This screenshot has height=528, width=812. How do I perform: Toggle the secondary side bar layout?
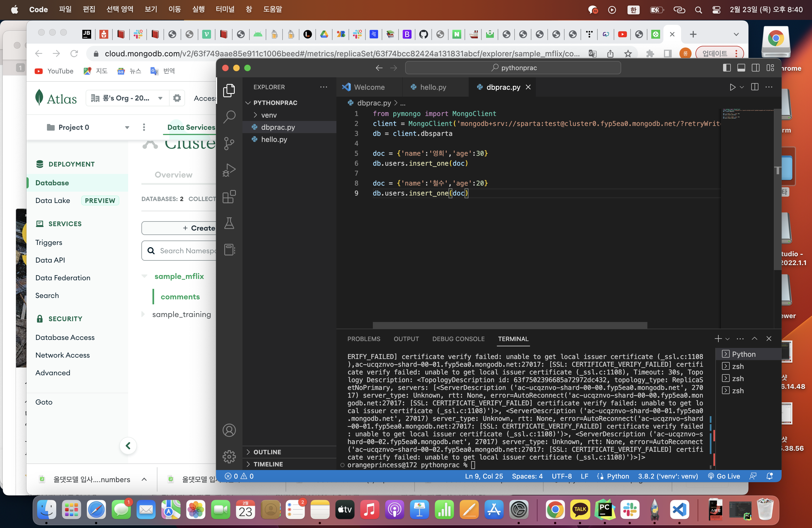756,68
